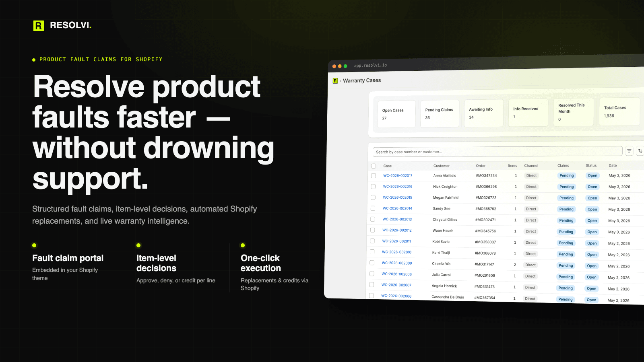Image resolution: width=644 pixels, height=362 pixels.
Task: Open case link WC-2026-002009
Action: (x=397, y=263)
